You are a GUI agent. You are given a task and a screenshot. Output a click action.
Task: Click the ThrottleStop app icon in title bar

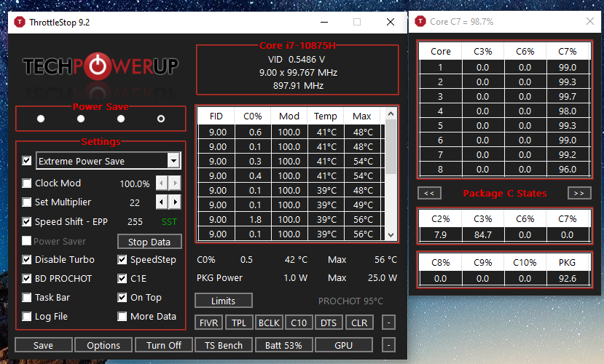coord(19,22)
